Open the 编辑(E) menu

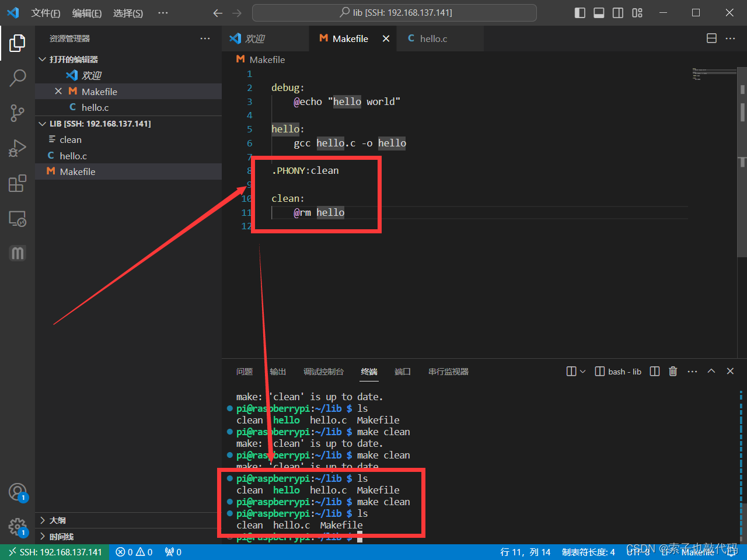point(87,13)
